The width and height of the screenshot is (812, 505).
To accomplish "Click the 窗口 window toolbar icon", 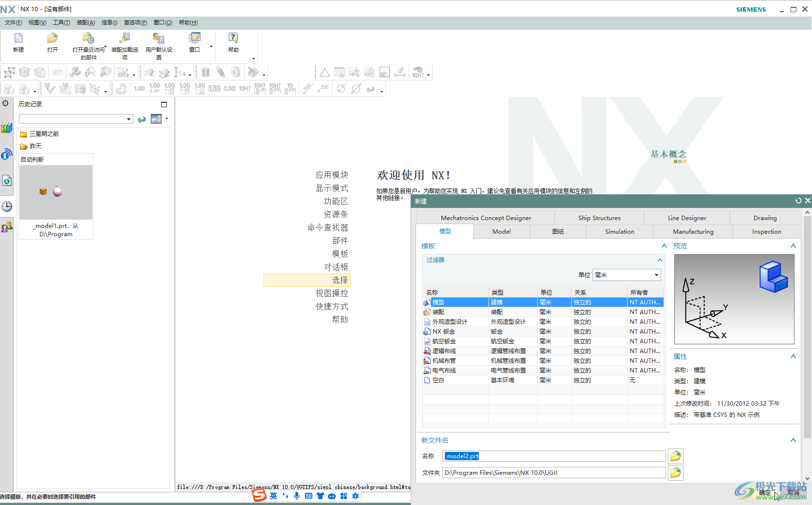I will (x=195, y=38).
